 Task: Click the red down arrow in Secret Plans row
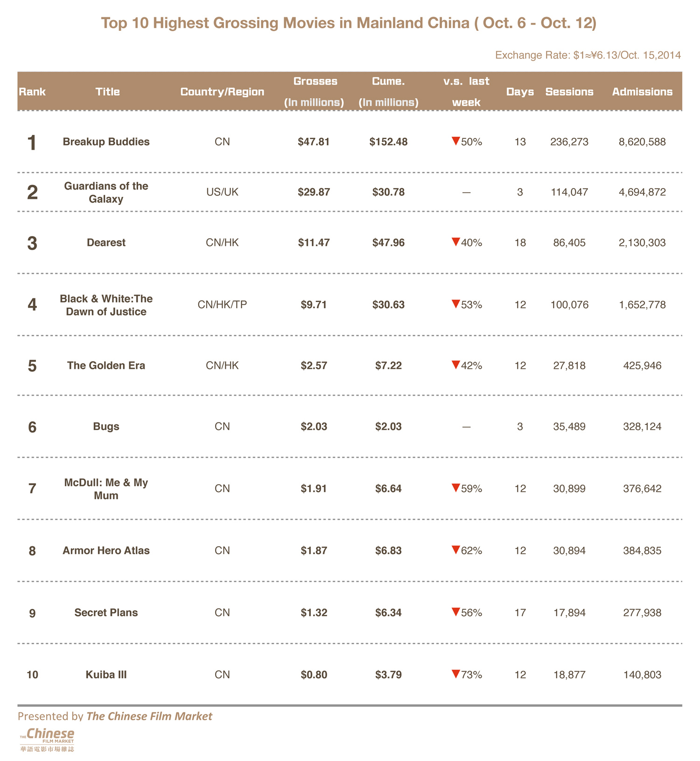pyautogui.click(x=456, y=612)
